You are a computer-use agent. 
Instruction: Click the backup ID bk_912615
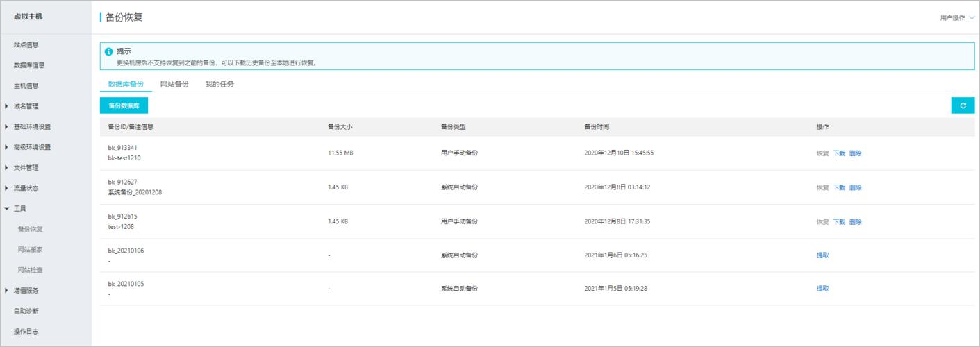(123, 217)
